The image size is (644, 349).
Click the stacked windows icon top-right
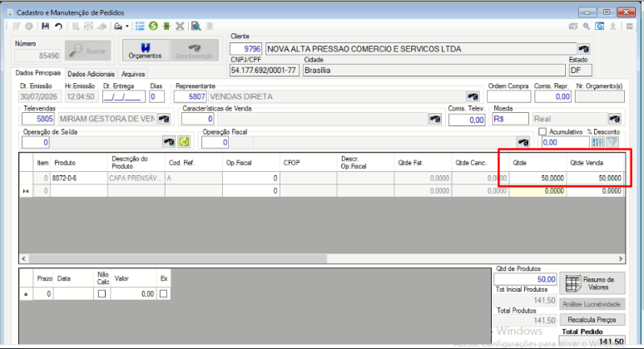(x=573, y=27)
